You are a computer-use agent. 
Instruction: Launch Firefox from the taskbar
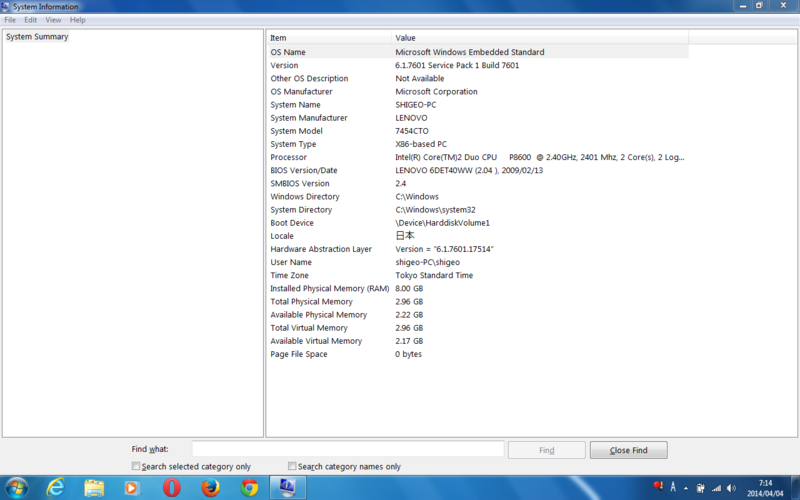coord(210,488)
